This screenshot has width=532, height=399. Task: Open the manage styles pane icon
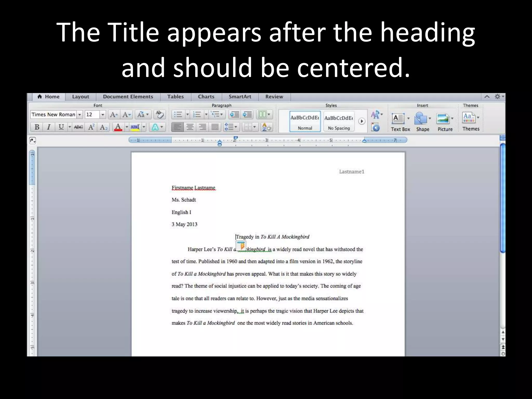click(x=375, y=127)
